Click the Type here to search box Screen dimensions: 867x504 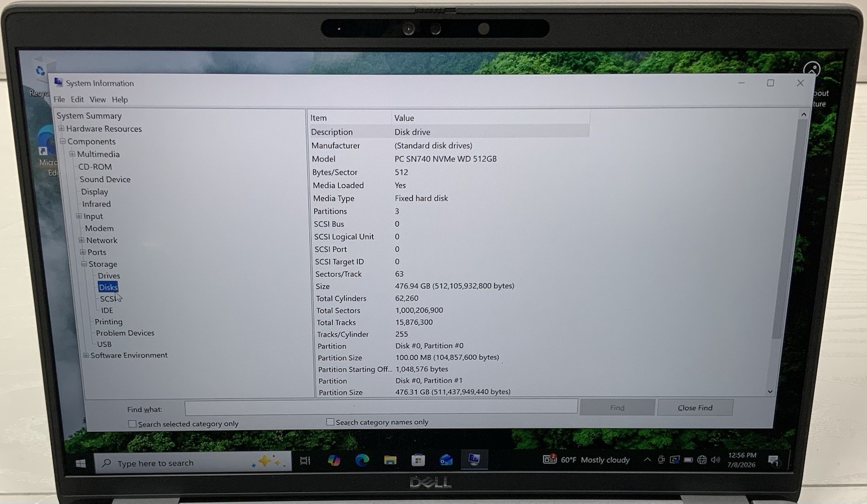[193, 463]
